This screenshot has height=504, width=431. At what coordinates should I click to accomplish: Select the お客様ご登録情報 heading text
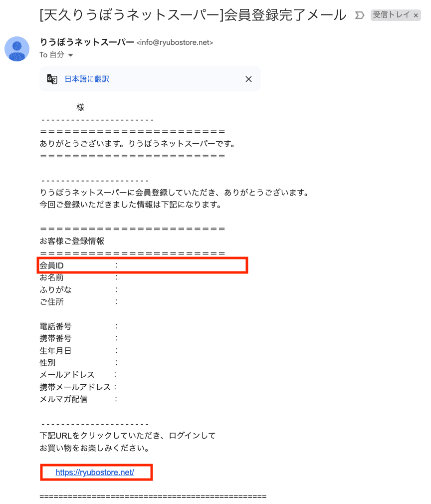pos(72,241)
